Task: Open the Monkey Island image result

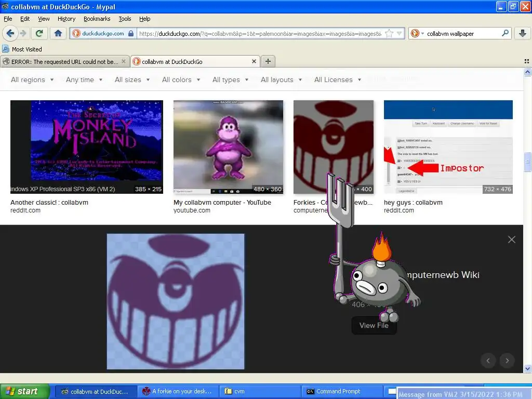Action: coord(87,147)
